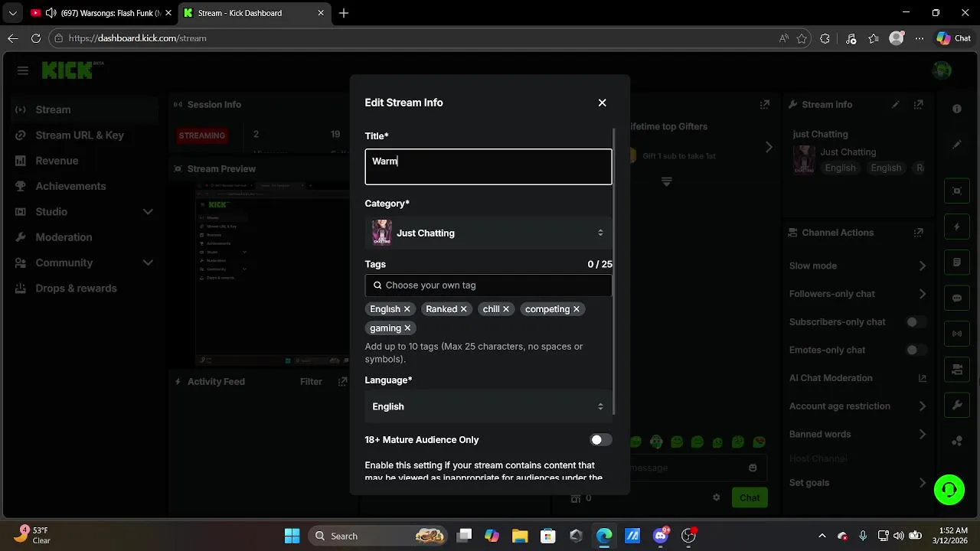Open the Category dropdown showing Just Chatting
Viewport: 980px width, 551px height.
[488, 233]
